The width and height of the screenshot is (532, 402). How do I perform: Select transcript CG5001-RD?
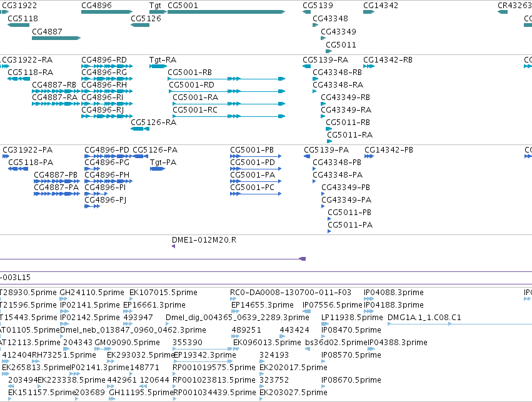coord(192,85)
